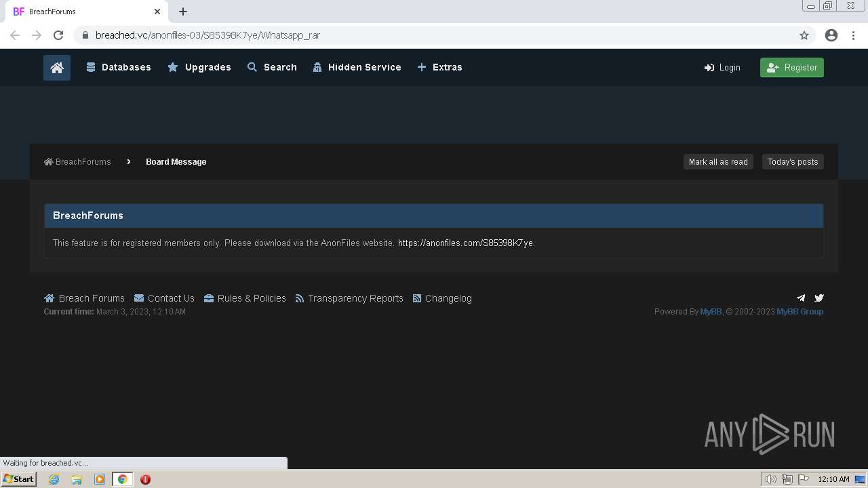
Task: Expand the Extras menu
Action: coord(439,67)
